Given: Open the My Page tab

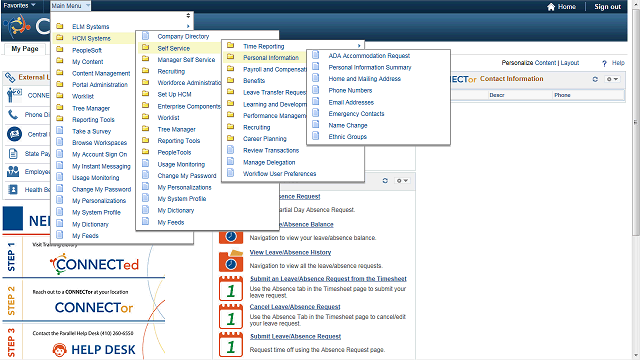Looking at the screenshot, I should point(25,49).
